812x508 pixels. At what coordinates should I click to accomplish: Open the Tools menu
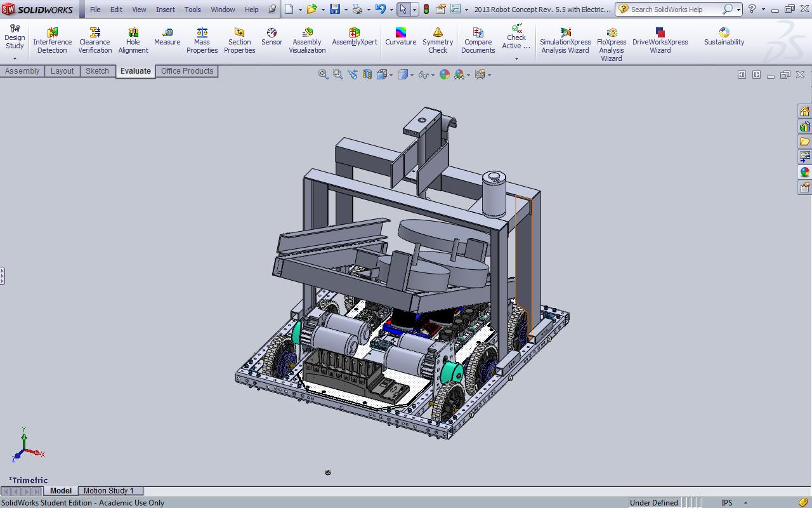point(192,10)
